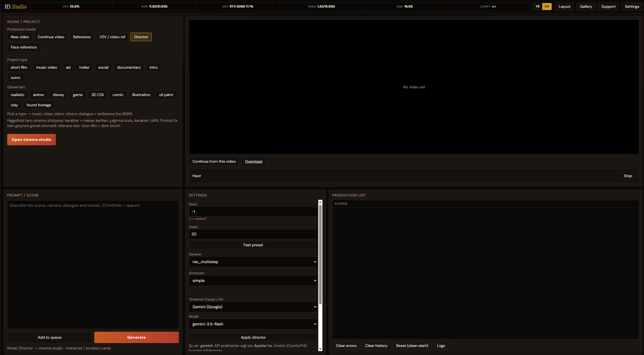Switch interface language to EN
The width and height of the screenshot is (644, 355).
click(x=547, y=7)
